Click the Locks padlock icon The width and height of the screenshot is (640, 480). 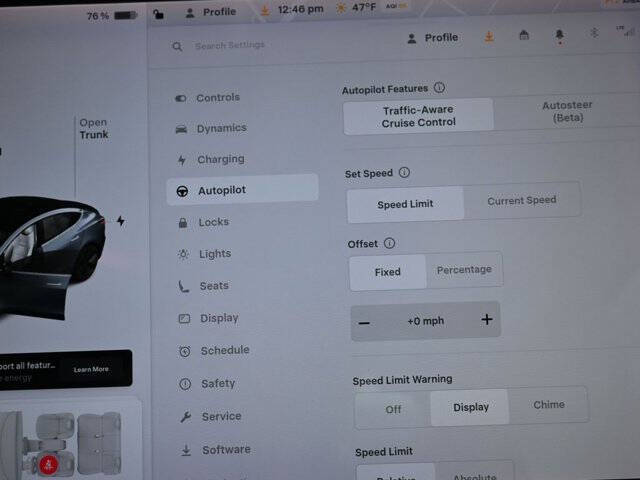click(183, 223)
